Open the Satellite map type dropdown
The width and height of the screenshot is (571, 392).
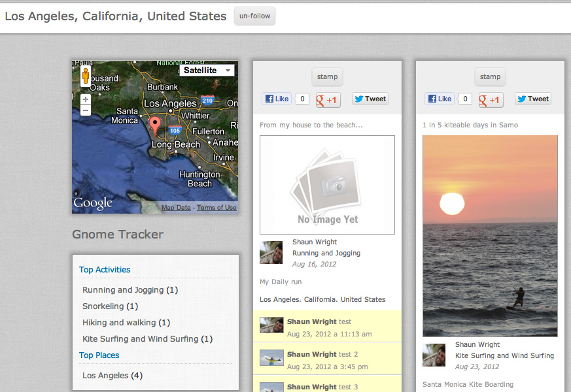tap(207, 70)
